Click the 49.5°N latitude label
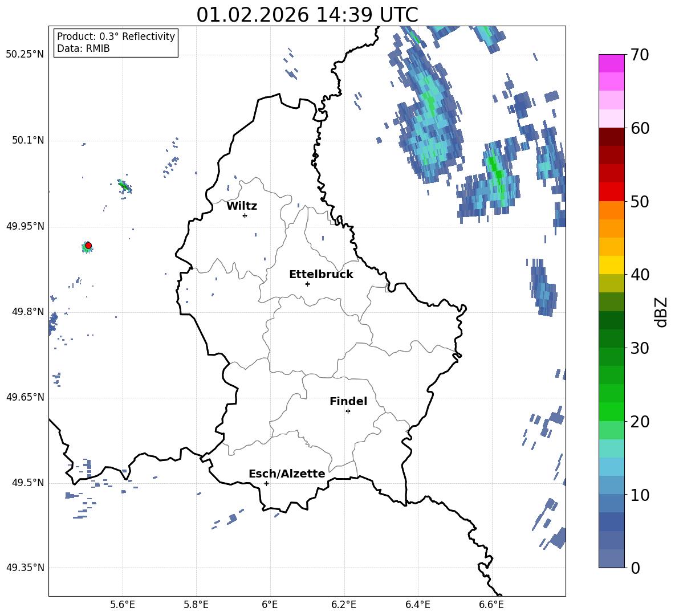Viewport: 675px width, 616px height. coord(27,483)
